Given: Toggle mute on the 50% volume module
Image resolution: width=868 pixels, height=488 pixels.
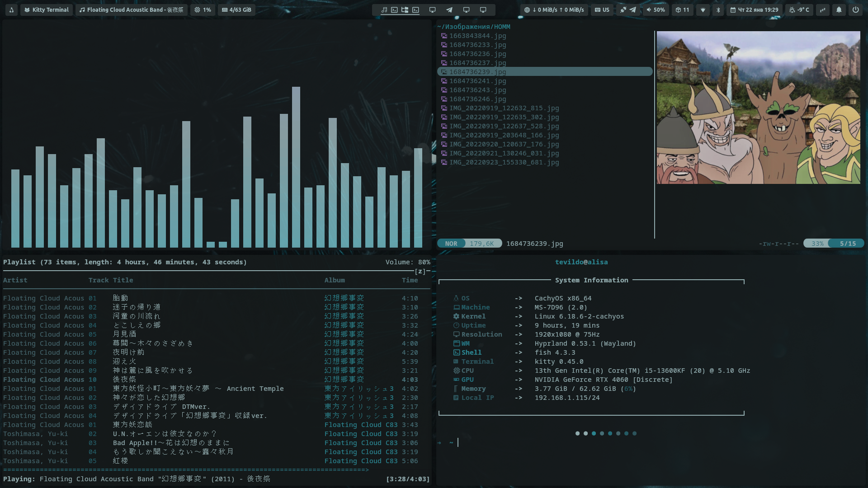Looking at the screenshot, I should tap(656, 10).
